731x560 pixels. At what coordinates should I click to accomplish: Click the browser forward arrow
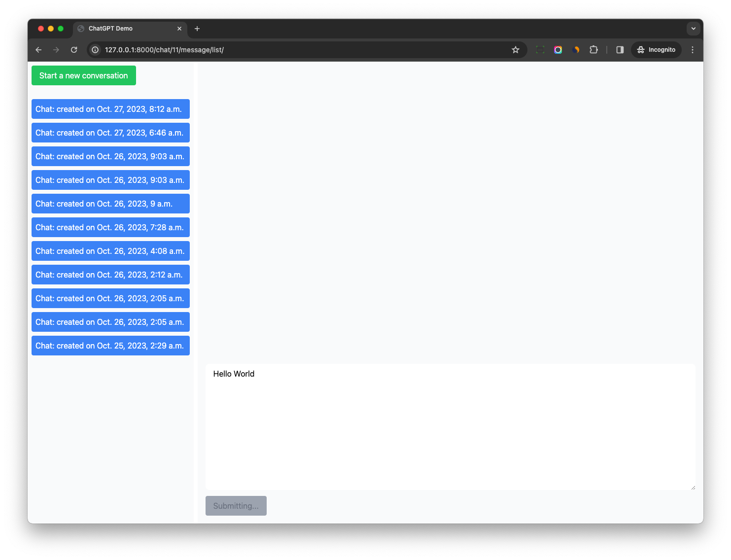pyautogui.click(x=56, y=50)
